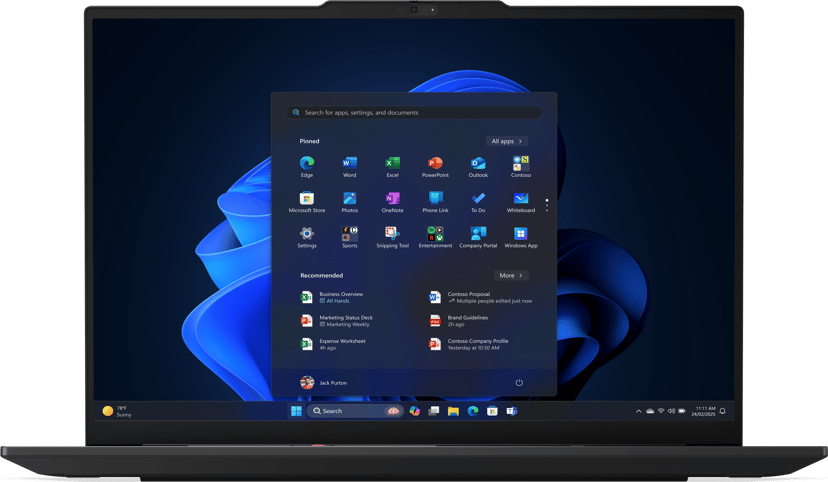
Task: Launch Snipping Tool
Action: pos(392,238)
